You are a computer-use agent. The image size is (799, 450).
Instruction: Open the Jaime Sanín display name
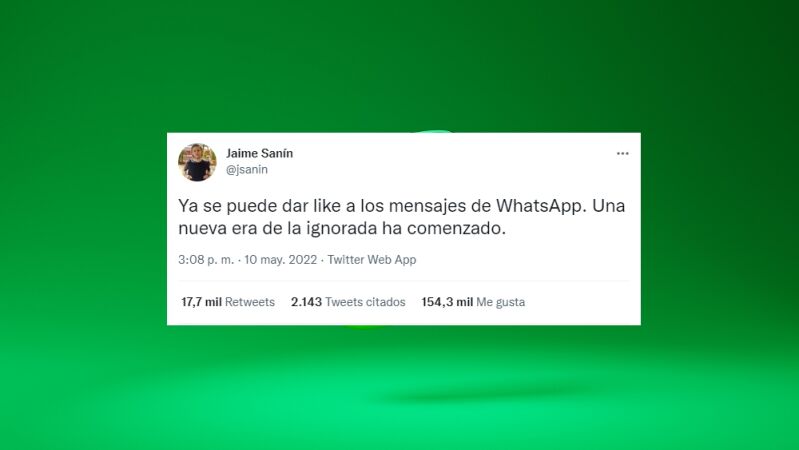pyautogui.click(x=259, y=153)
